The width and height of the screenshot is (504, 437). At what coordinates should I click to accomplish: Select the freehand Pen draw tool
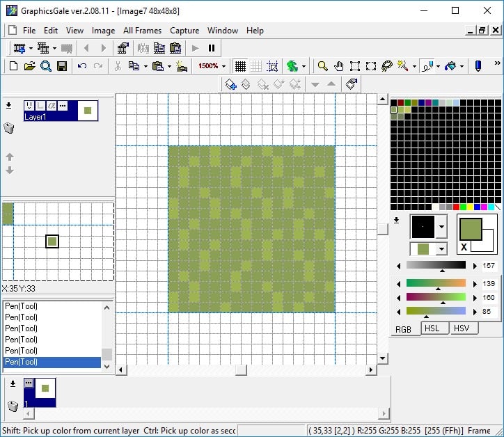428,66
